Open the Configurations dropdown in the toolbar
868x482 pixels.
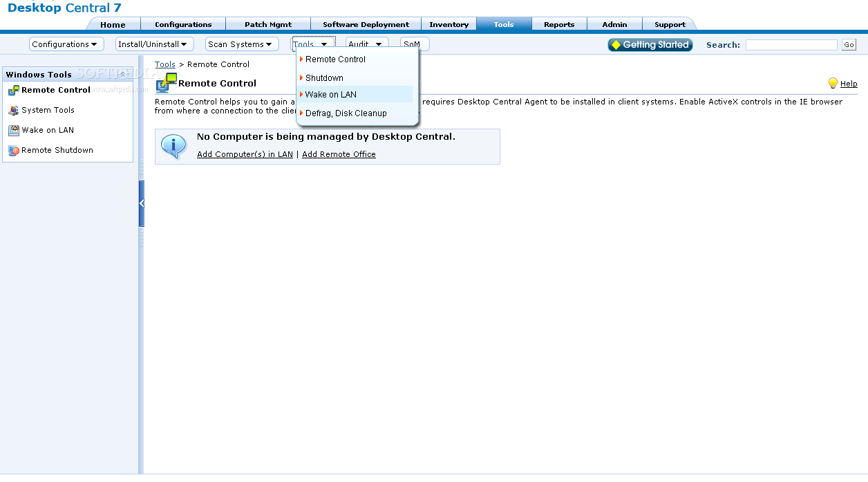[66, 44]
